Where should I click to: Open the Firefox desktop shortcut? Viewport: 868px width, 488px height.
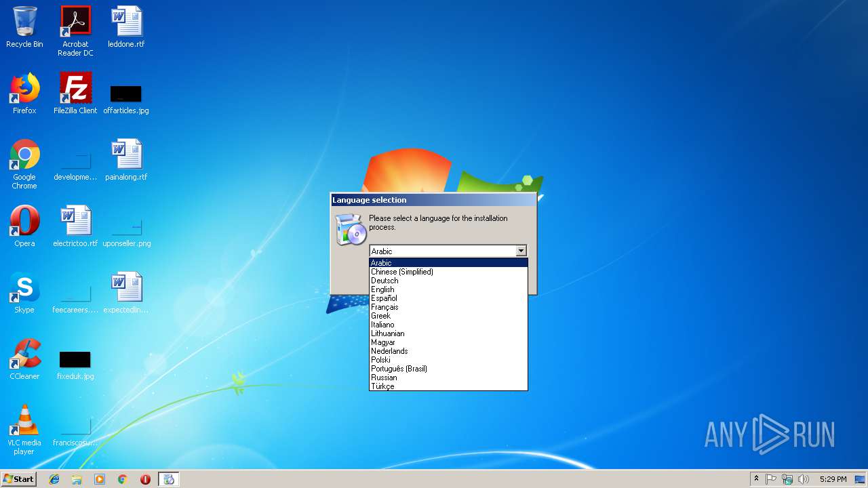coord(24,94)
